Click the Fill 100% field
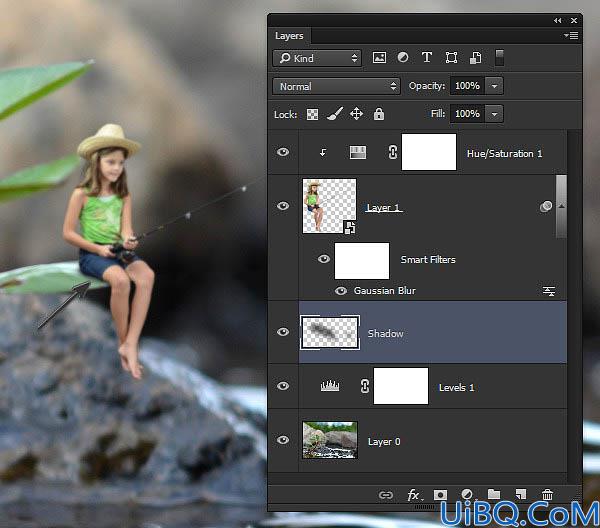 (468, 114)
